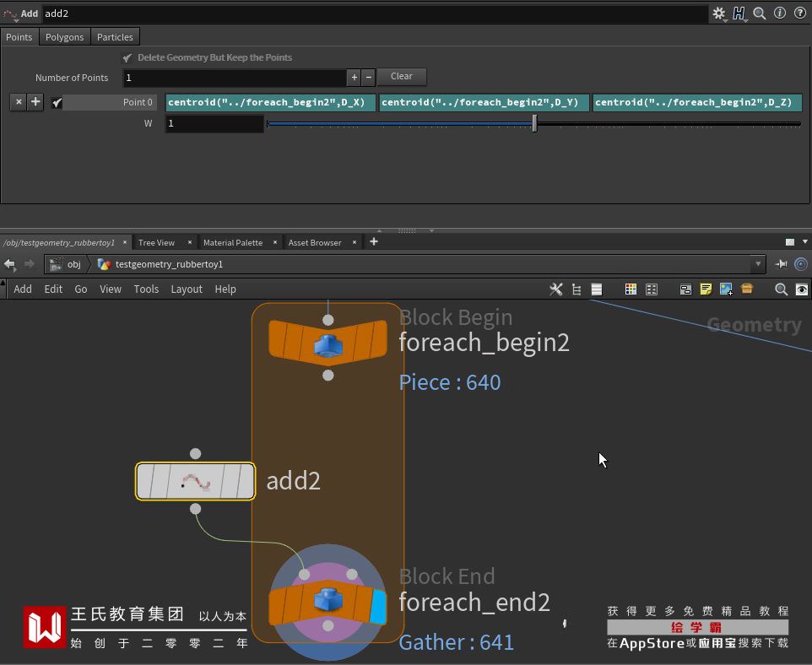The image size is (812, 665).
Task: Toggle Delete Geometry But Keep the Points
Action: pos(127,58)
